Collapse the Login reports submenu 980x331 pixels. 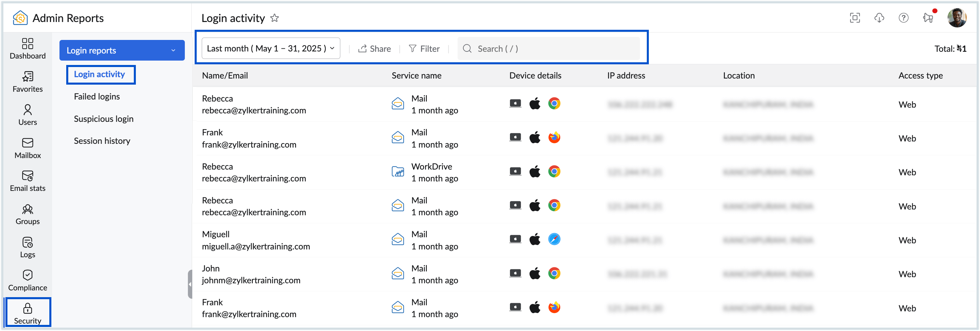(x=173, y=50)
